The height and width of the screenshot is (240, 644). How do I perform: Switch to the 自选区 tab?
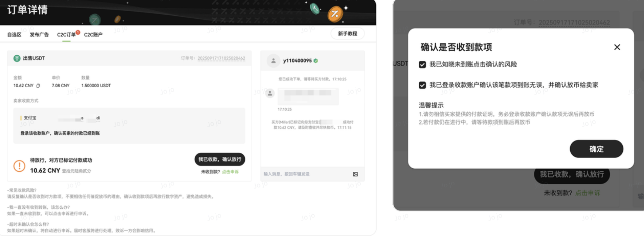pos(14,35)
